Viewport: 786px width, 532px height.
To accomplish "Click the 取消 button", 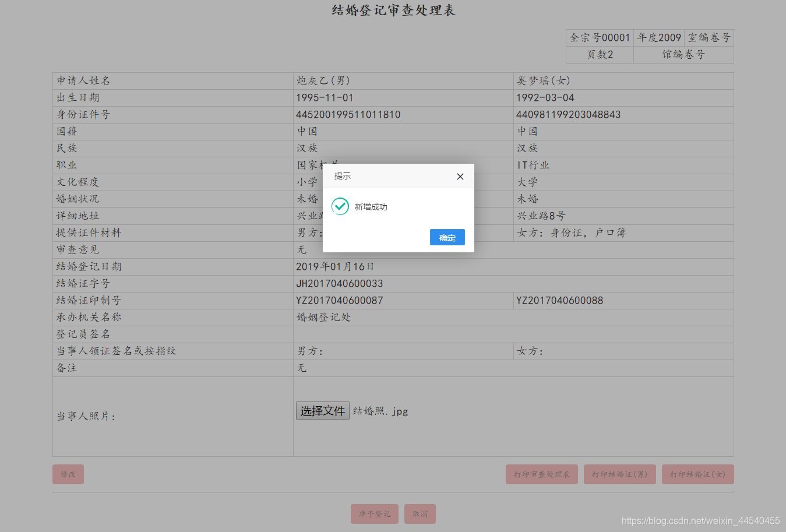I will tap(420, 514).
